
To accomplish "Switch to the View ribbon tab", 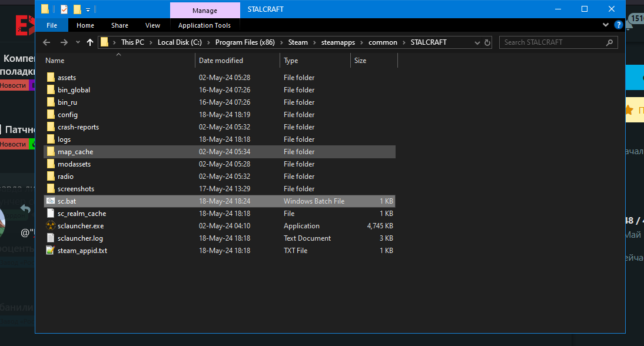I will 152,25.
